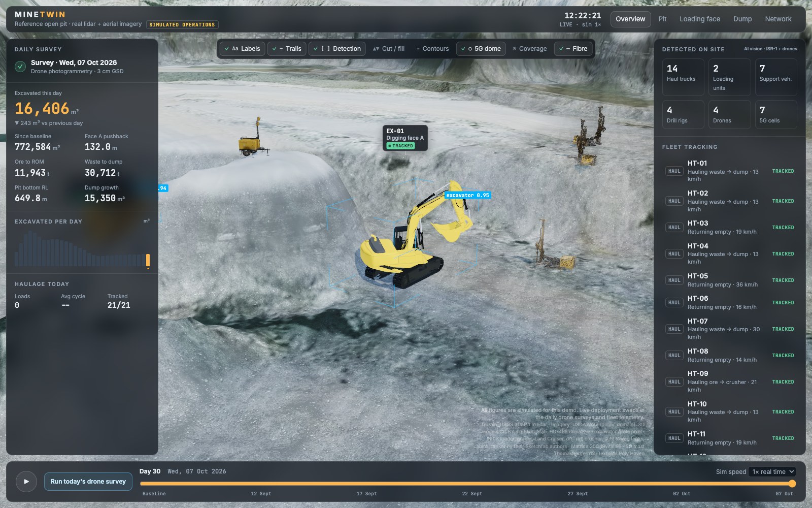Select HT-03 Returning empty row
The height and width of the screenshot is (508, 812).
[x=730, y=228]
